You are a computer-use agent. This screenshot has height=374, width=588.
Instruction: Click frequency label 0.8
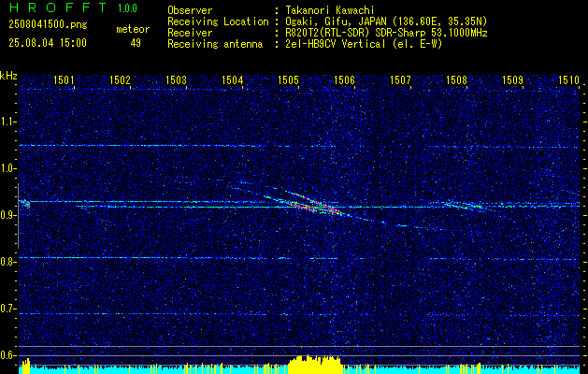pos(7,262)
